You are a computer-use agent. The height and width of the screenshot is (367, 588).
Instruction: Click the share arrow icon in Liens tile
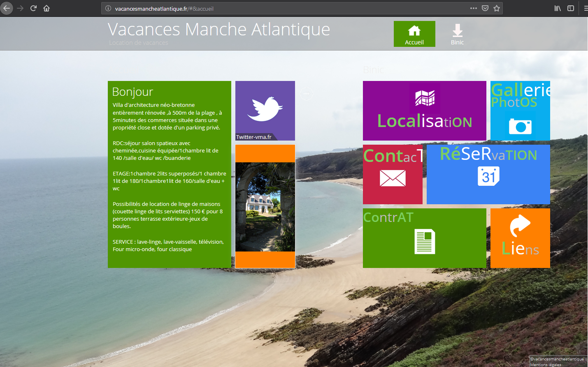pyautogui.click(x=520, y=225)
